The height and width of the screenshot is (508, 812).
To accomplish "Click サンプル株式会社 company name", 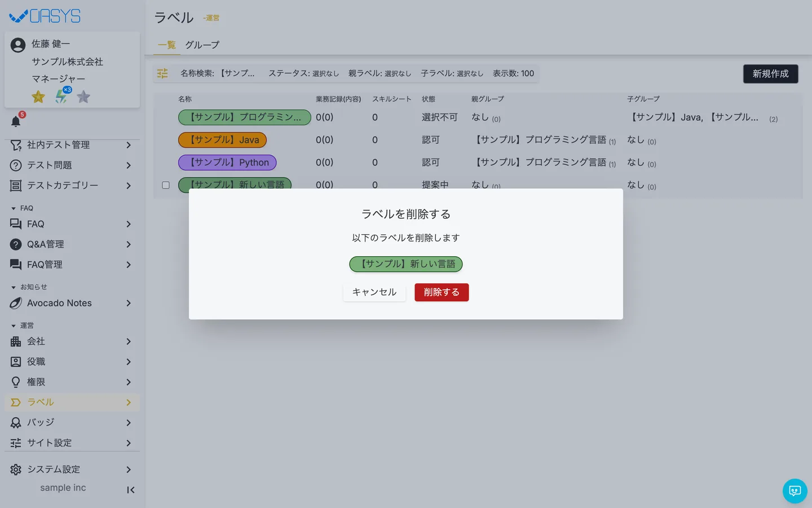I will [x=67, y=62].
